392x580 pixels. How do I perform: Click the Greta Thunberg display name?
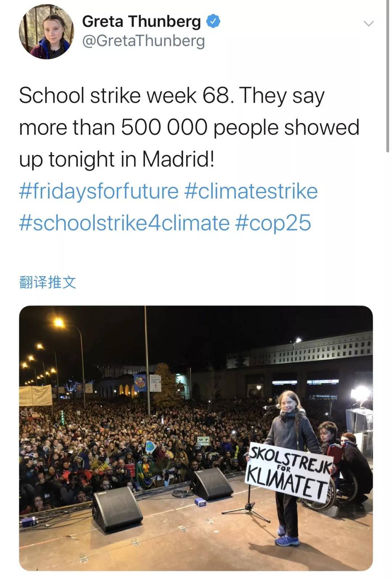[x=141, y=21]
